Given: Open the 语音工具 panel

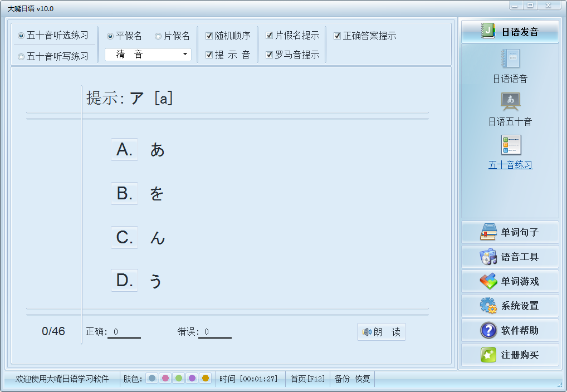Looking at the screenshot, I should click(510, 257).
